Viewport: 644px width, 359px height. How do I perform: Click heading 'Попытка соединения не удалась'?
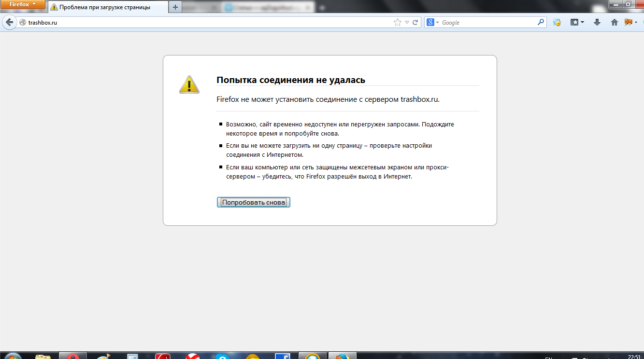point(291,80)
